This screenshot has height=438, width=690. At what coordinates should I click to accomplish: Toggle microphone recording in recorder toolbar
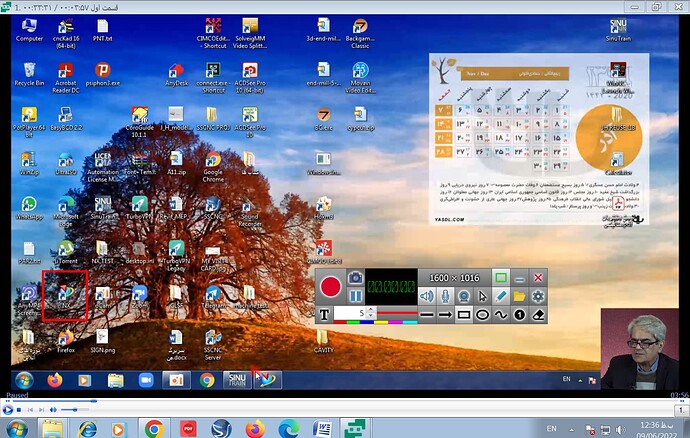(445, 296)
